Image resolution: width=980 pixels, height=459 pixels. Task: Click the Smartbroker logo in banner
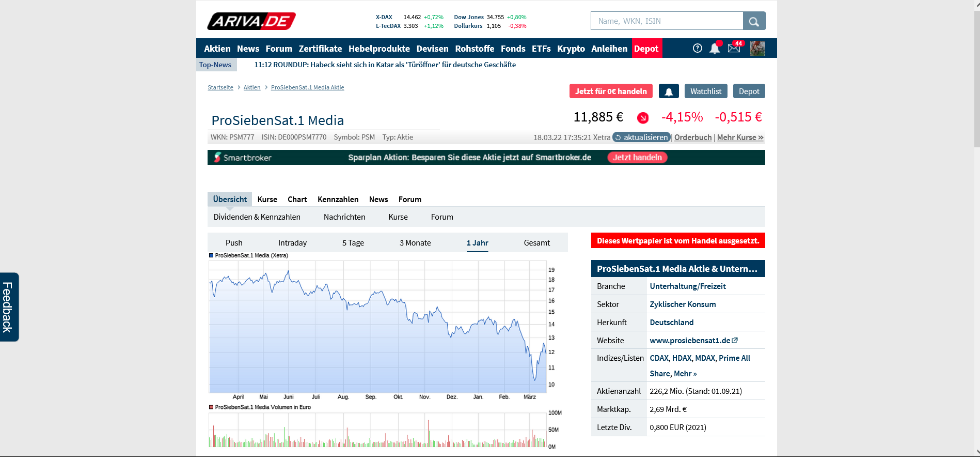pos(243,157)
